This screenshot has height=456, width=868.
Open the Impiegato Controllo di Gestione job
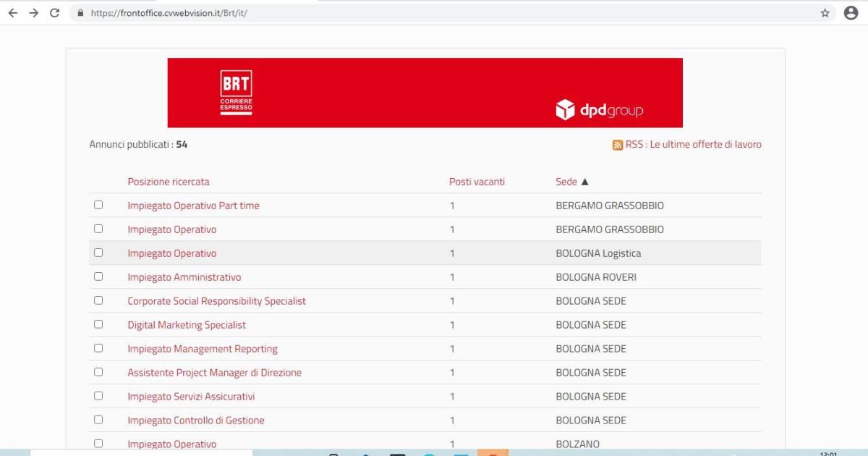[x=195, y=421]
